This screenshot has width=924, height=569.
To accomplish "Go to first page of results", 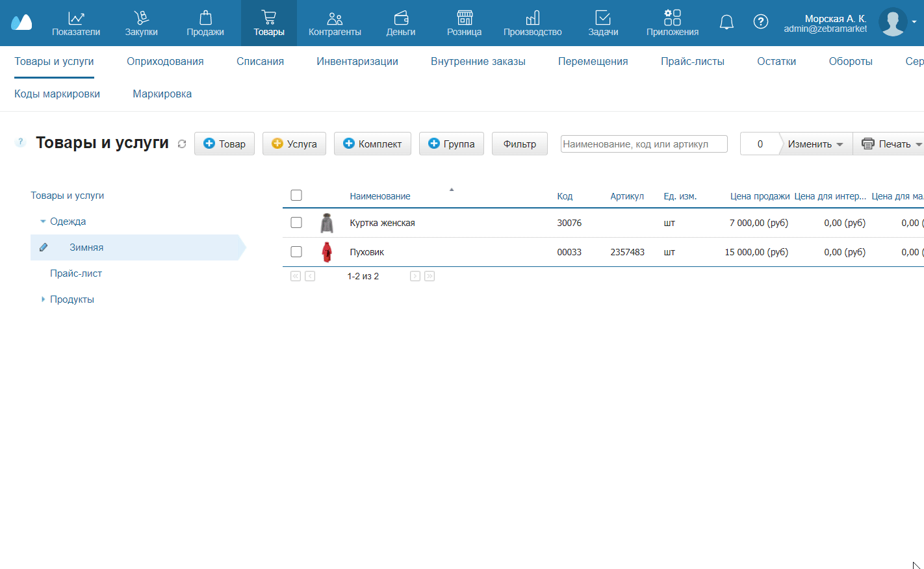I will coord(296,276).
